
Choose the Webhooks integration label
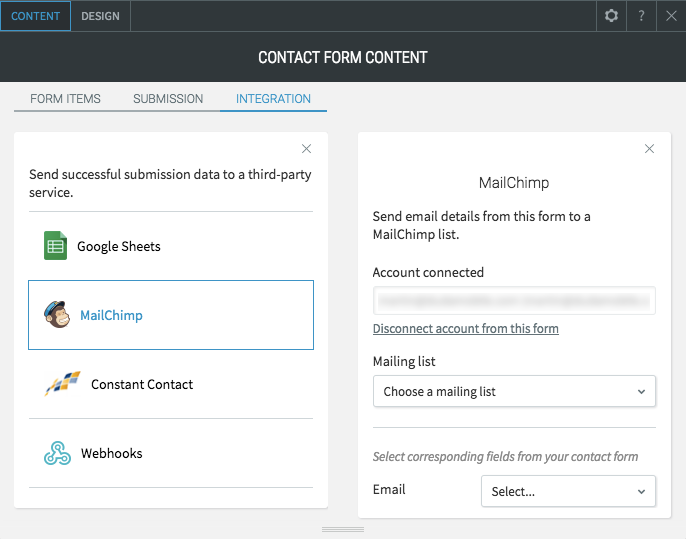112,453
